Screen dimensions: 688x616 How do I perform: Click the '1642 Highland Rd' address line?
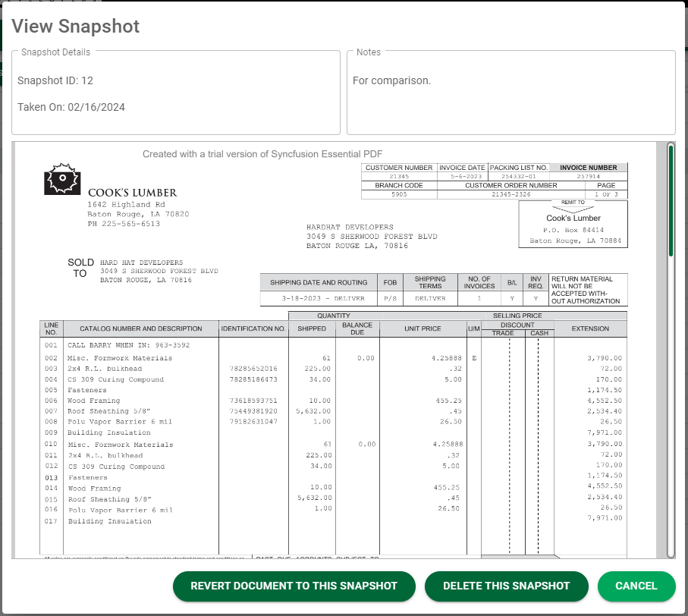coord(126,205)
